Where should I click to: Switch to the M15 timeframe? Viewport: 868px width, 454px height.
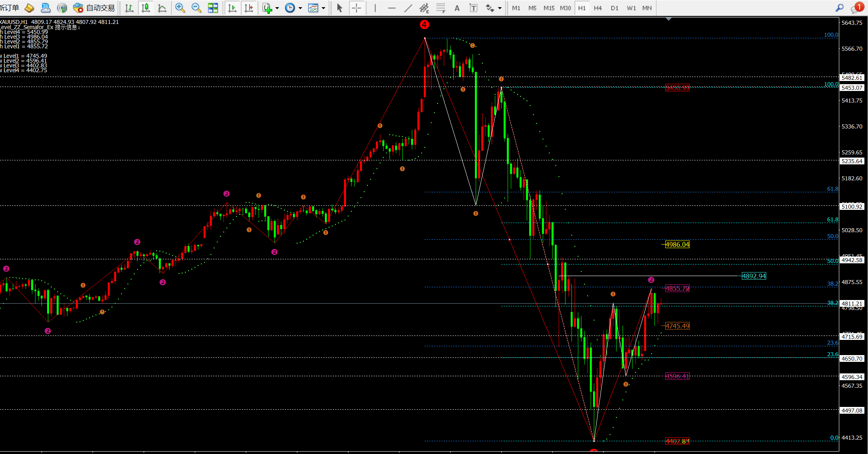[549, 8]
